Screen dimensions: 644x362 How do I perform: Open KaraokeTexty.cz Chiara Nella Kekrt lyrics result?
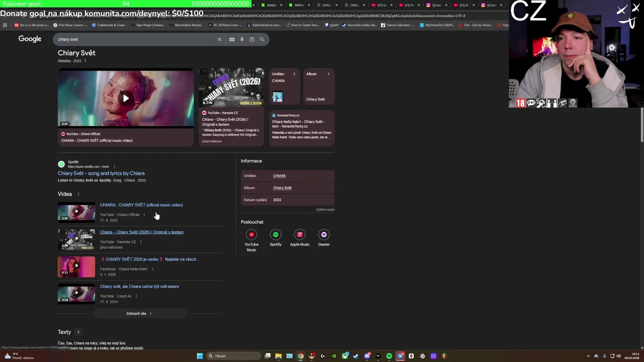pyautogui.click(x=302, y=128)
